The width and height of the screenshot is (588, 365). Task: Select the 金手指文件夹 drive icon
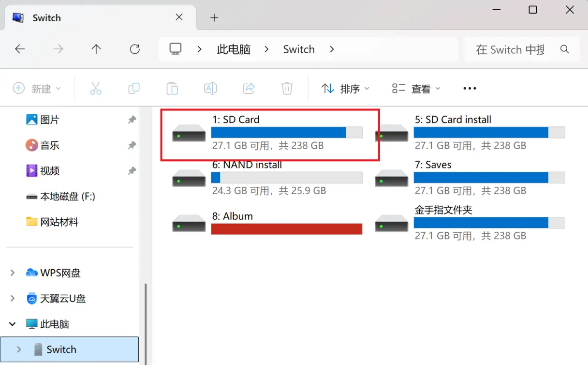[392, 223]
